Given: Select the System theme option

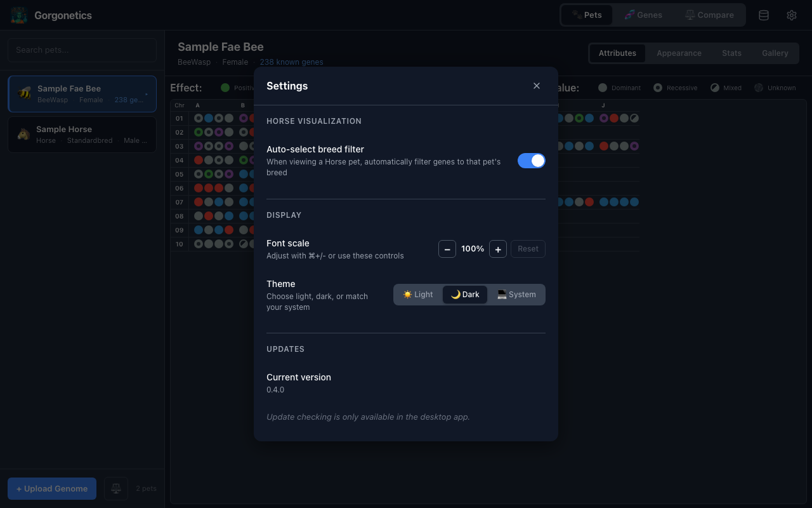Looking at the screenshot, I should tap(516, 294).
